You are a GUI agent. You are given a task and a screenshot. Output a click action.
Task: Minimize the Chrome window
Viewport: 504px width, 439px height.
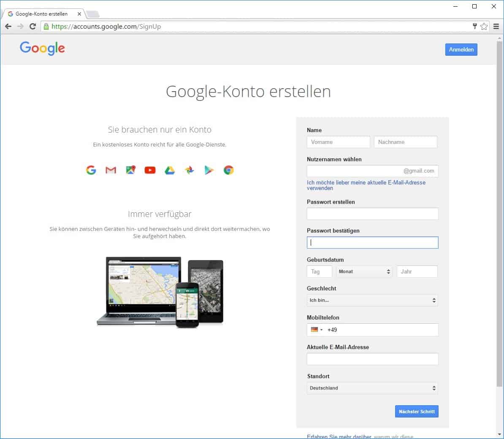(455, 6)
